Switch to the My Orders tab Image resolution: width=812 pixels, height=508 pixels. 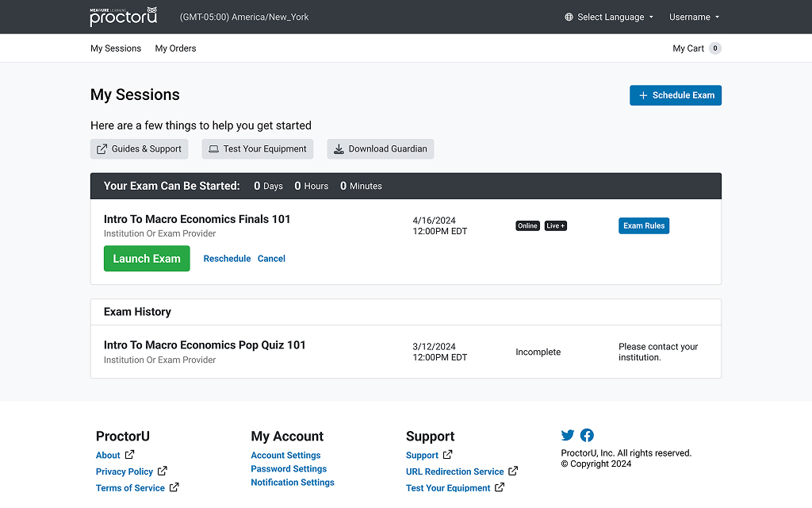175,48
